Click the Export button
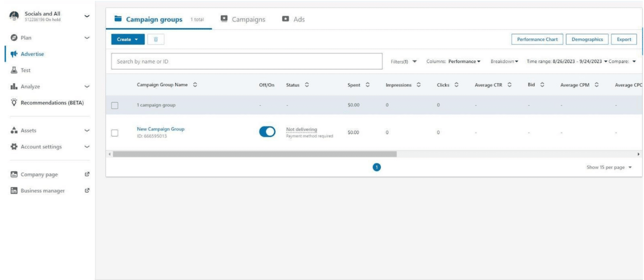644x280 pixels. coord(624,39)
